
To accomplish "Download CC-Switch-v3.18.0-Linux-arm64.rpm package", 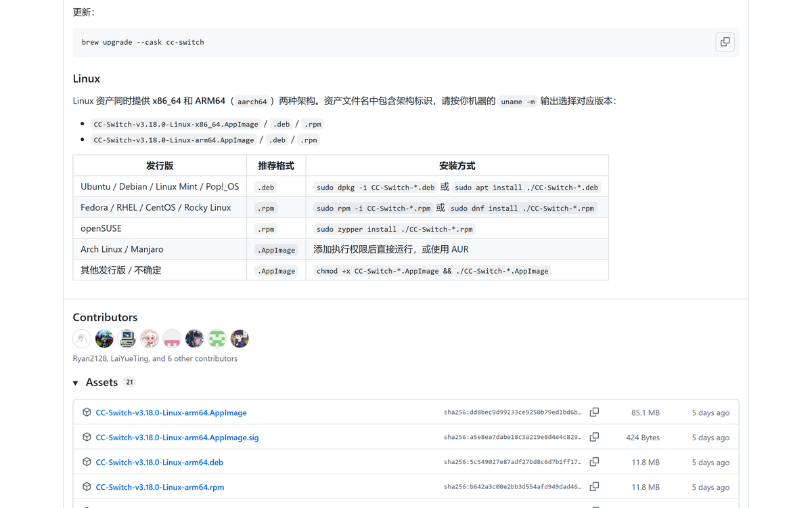I will tap(160, 487).
